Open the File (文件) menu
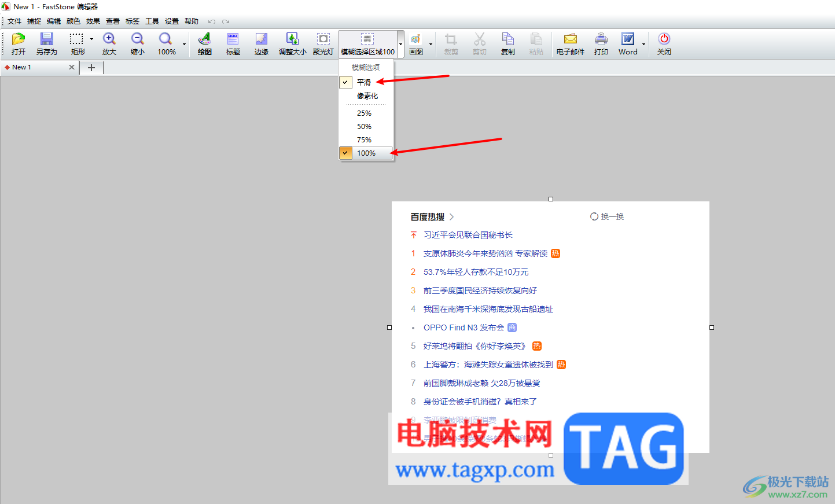Viewport: 835px width, 504px height. [x=14, y=21]
